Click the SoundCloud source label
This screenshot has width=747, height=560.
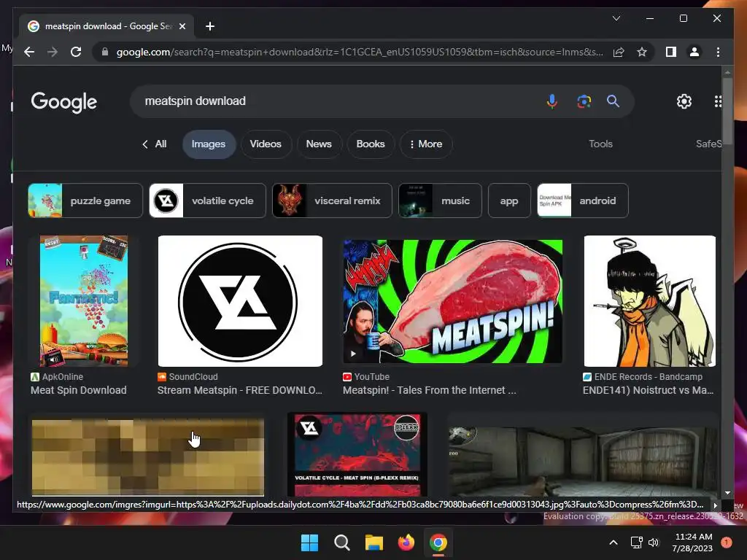tap(187, 377)
